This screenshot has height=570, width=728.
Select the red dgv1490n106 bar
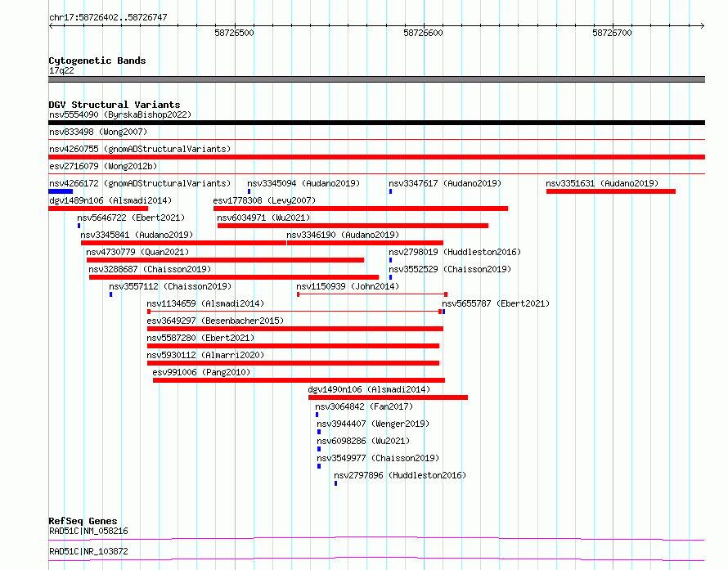point(389,397)
